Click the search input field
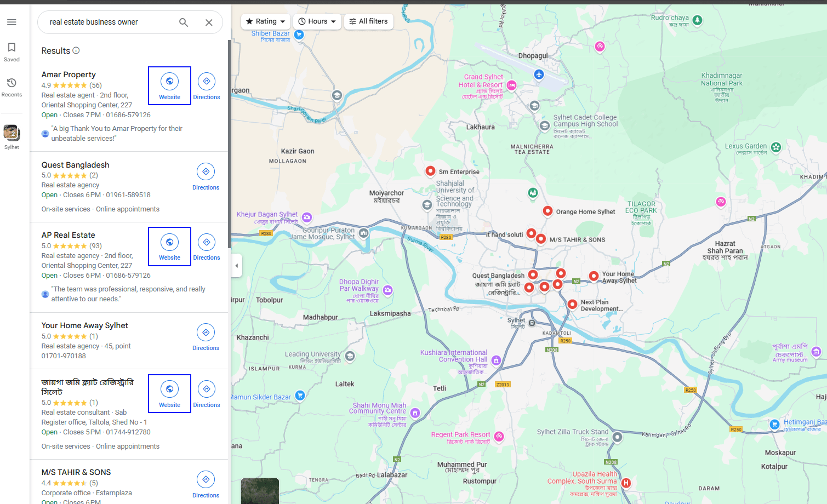The width and height of the screenshot is (827, 504). (110, 22)
